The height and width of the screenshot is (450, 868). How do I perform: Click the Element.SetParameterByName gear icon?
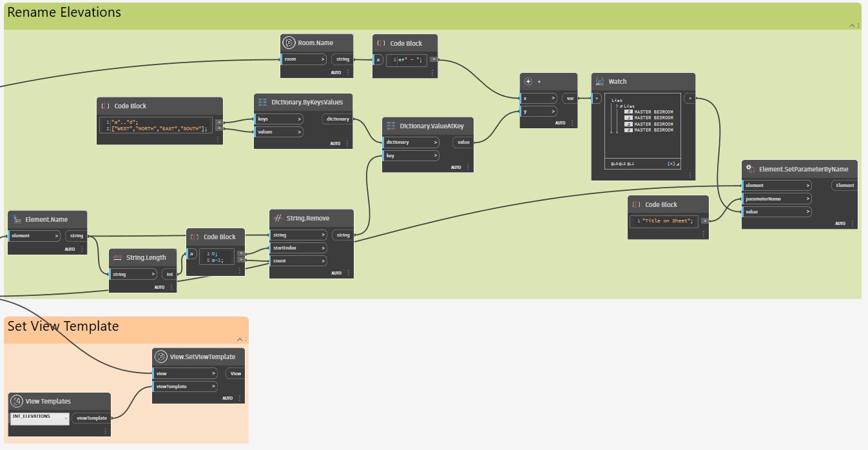(x=750, y=168)
